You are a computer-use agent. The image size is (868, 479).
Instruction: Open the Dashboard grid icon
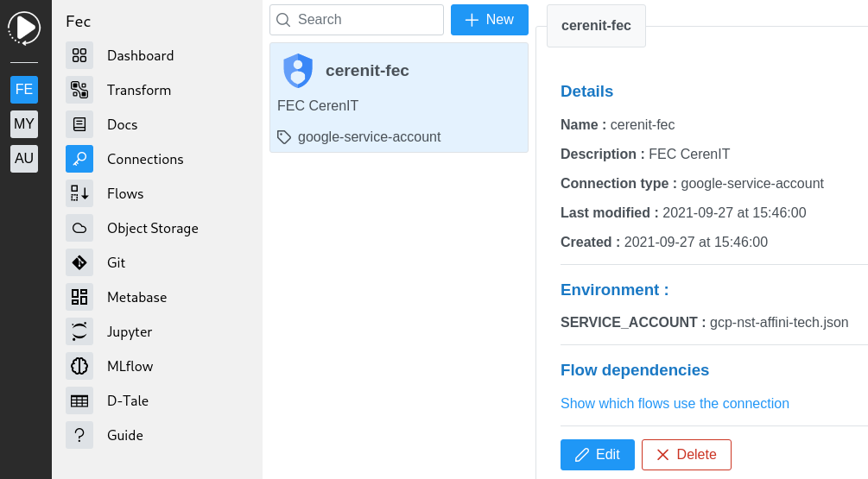(79, 55)
